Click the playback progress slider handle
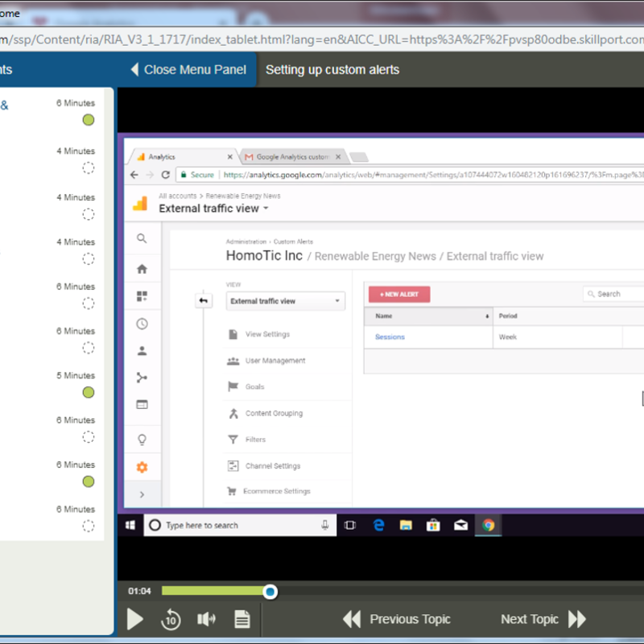 [270, 592]
